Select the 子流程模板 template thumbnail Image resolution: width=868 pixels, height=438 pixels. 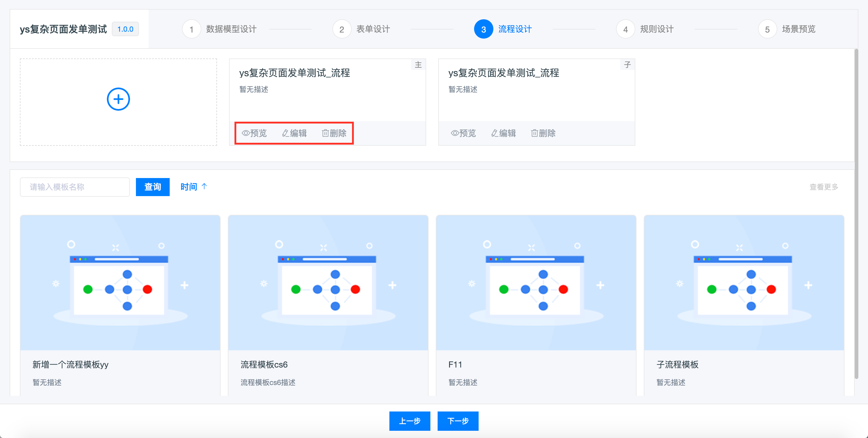coord(744,283)
